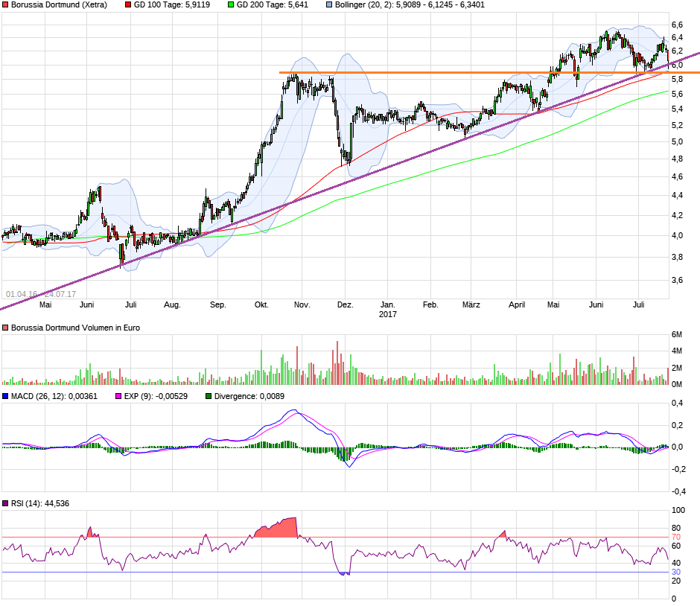Click the green GD 200 Tage legend square
This screenshot has height=606, width=700.
[231, 5]
